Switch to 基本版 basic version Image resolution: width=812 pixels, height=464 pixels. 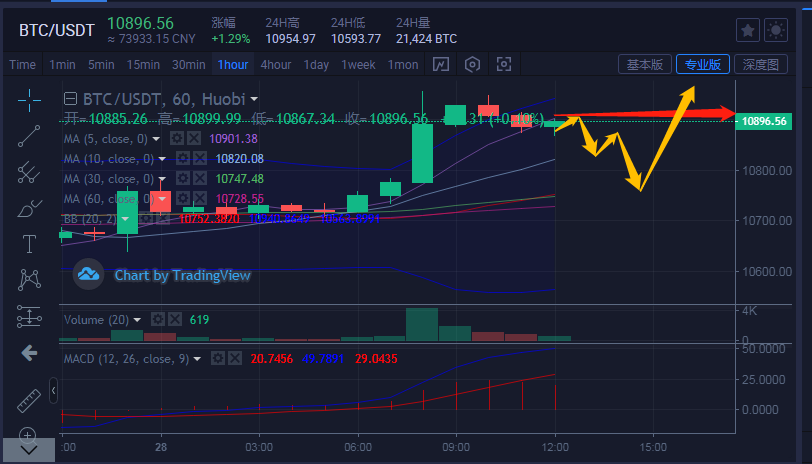pyautogui.click(x=645, y=64)
